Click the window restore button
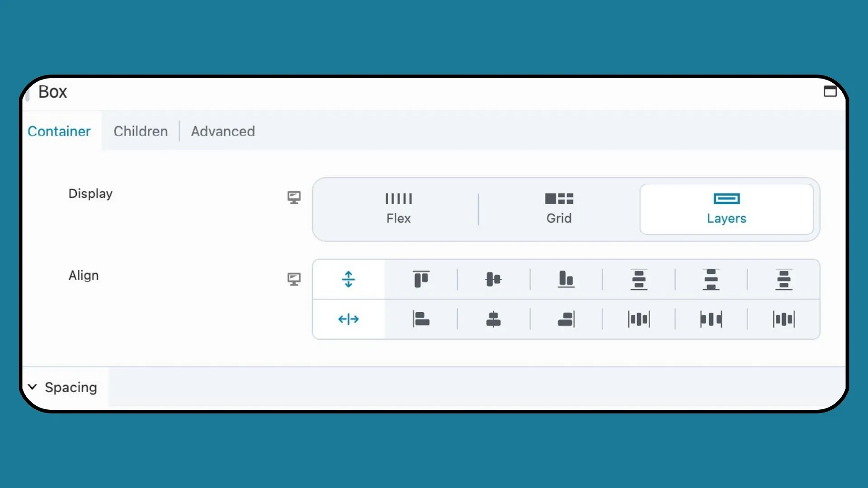This screenshot has height=488, width=868. (829, 91)
